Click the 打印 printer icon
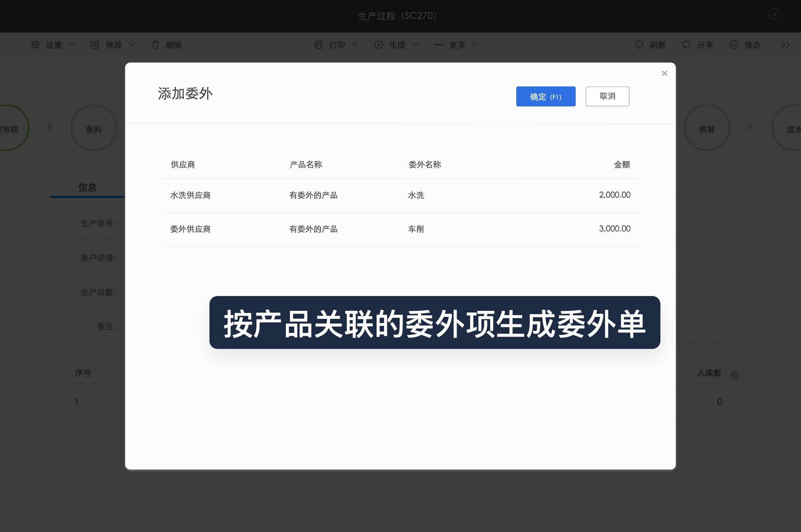The width and height of the screenshot is (801, 532). coord(319,45)
